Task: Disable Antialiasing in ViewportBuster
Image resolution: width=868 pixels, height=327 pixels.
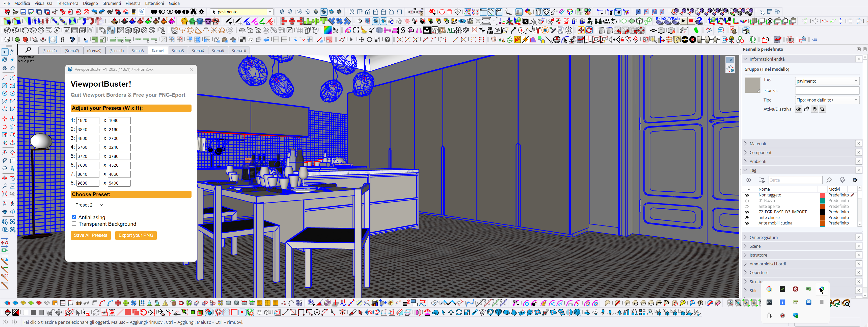Action: (74, 217)
